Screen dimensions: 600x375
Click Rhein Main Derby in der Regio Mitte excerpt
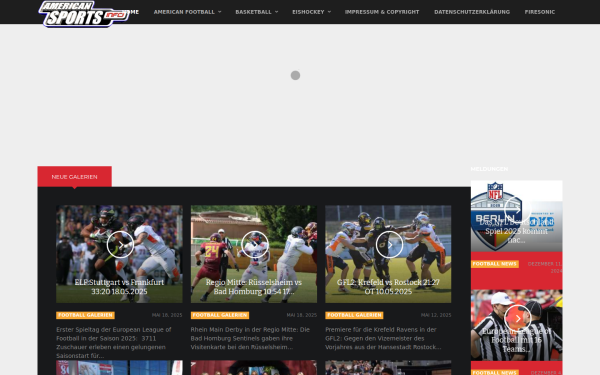(250, 338)
